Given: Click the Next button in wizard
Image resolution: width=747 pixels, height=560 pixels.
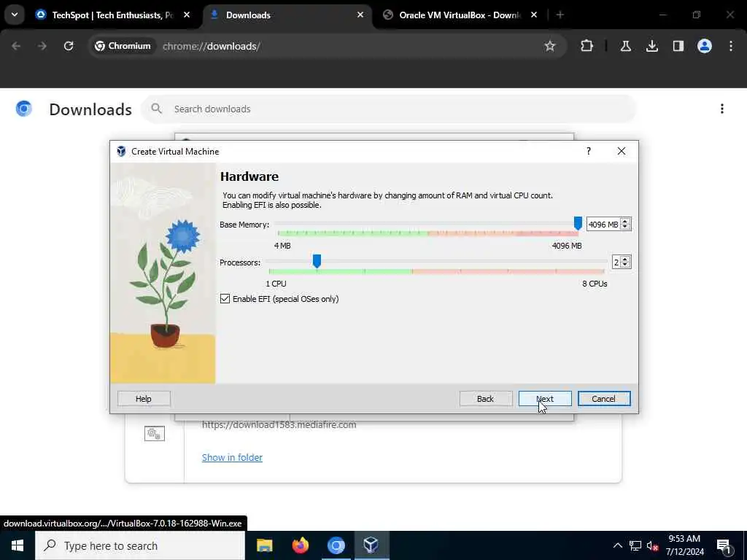Looking at the screenshot, I should click(x=544, y=399).
